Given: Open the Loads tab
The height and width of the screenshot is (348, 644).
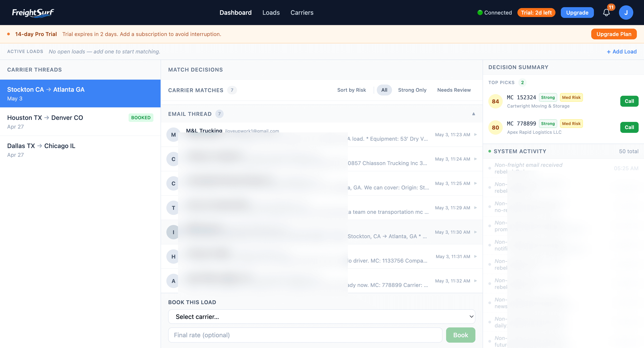Looking at the screenshot, I should click(271, 13).
